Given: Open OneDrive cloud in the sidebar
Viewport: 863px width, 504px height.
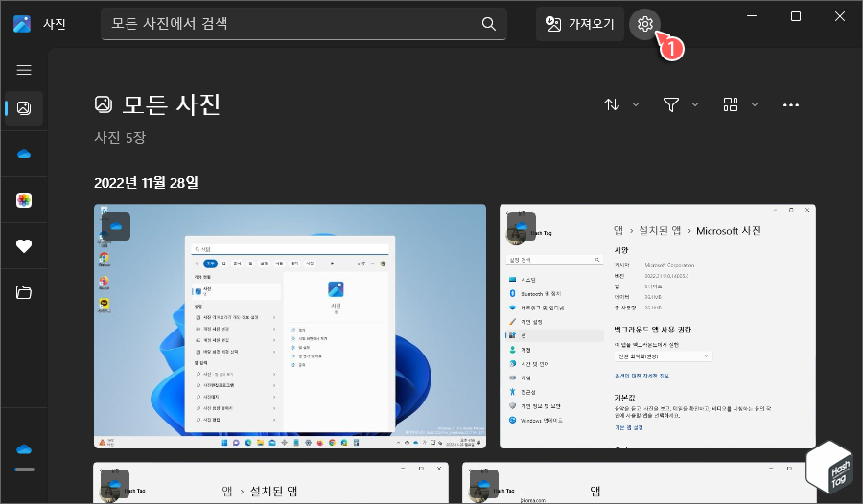Looking at the screenshot, I should (x=24, y=154).
